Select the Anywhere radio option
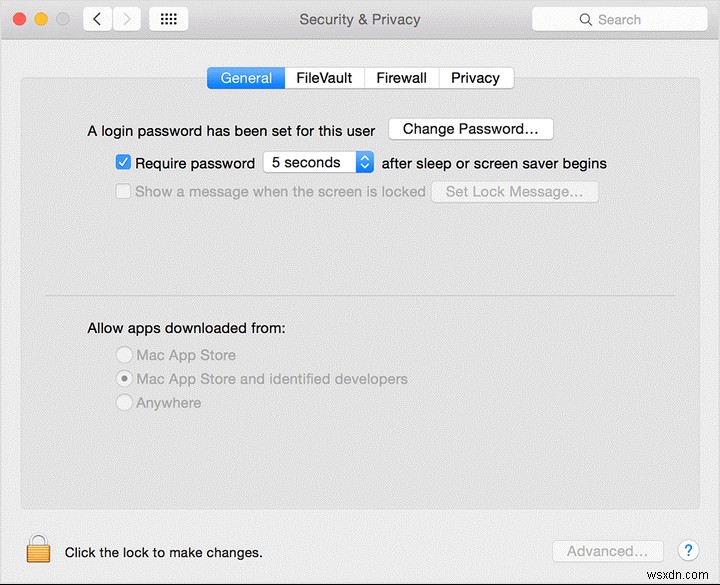720x585 pixels. coord(124,403)
